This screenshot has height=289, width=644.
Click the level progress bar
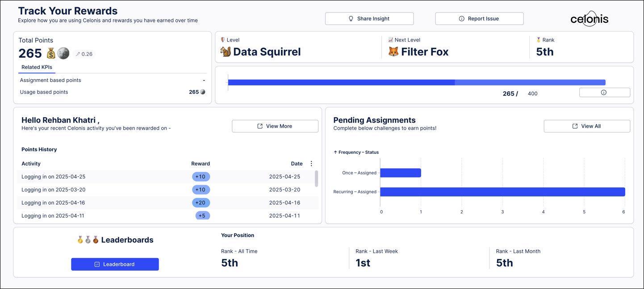click(x=416, y=82)
